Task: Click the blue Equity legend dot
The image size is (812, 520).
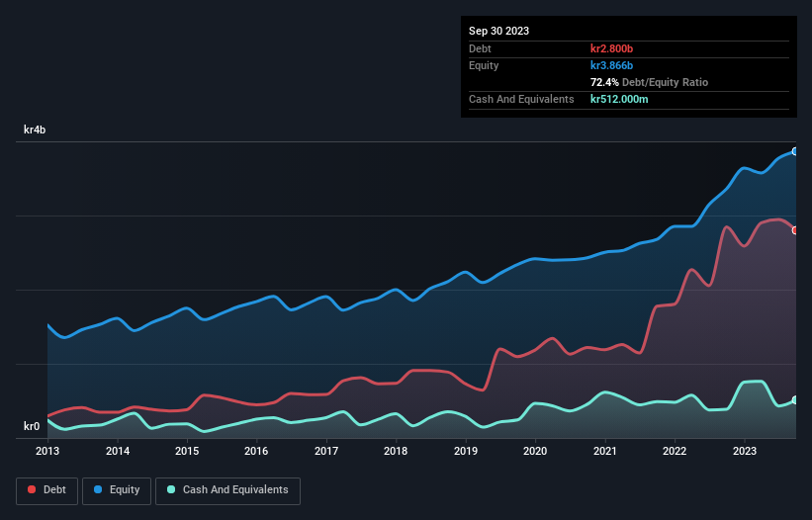Action: [x=98, y=489]
